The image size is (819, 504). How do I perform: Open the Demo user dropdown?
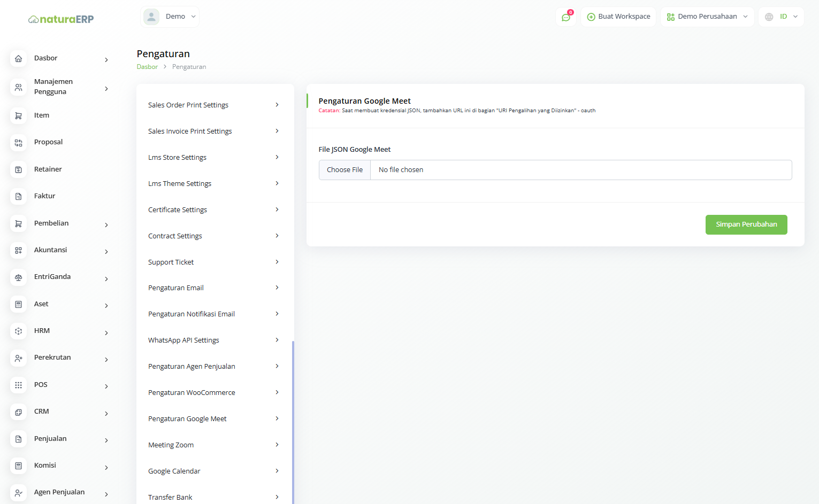pyautogui.click(x=170, y=17)
